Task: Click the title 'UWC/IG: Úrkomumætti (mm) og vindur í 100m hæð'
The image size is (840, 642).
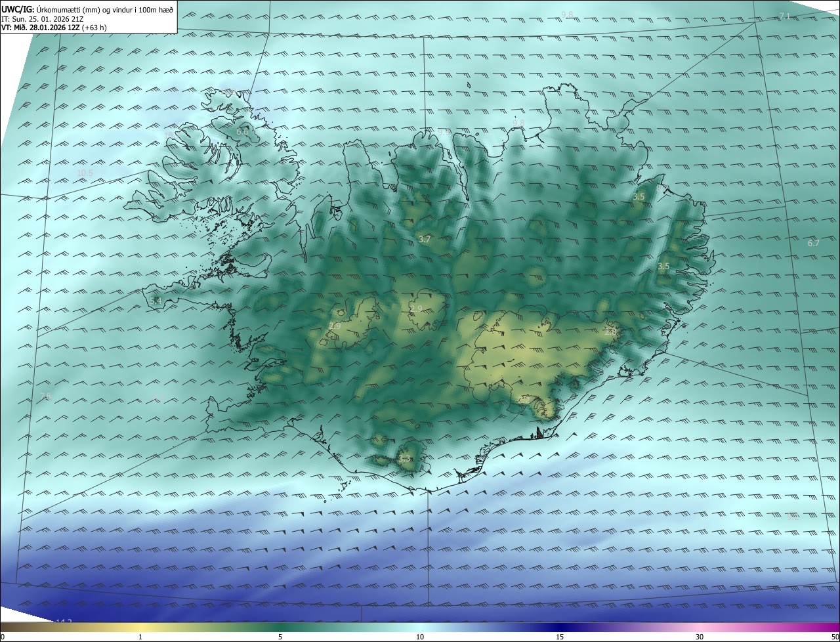Action: [87, 9]
